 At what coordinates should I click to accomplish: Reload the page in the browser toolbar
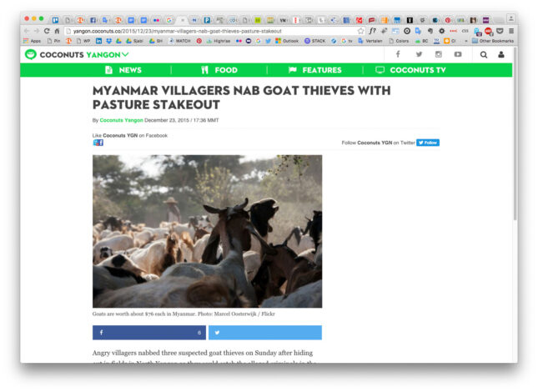47,31
